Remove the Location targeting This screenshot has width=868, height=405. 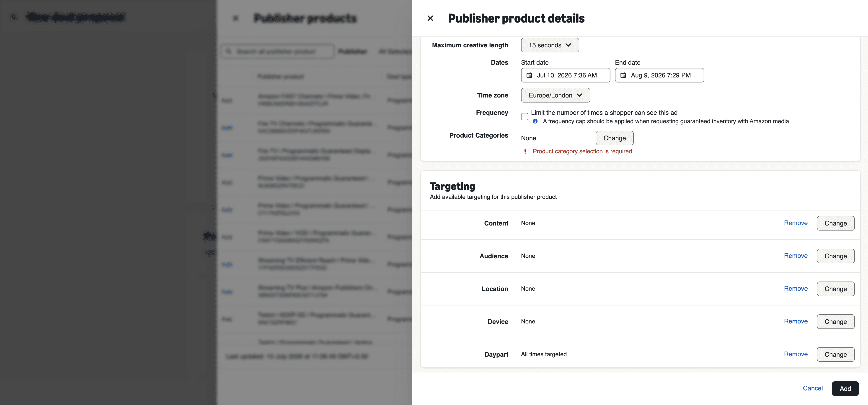[796, 289]
